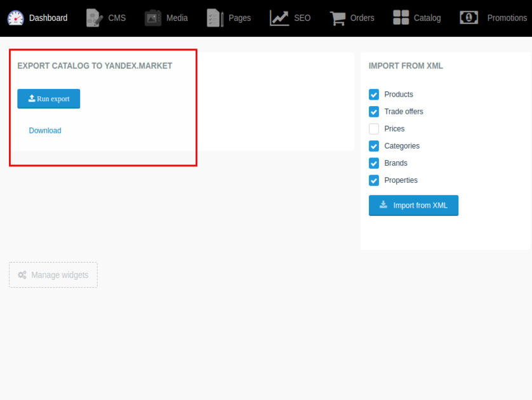The image size is (532, 400).
Task: Click the Trade offers label
Action: (404, 112)
